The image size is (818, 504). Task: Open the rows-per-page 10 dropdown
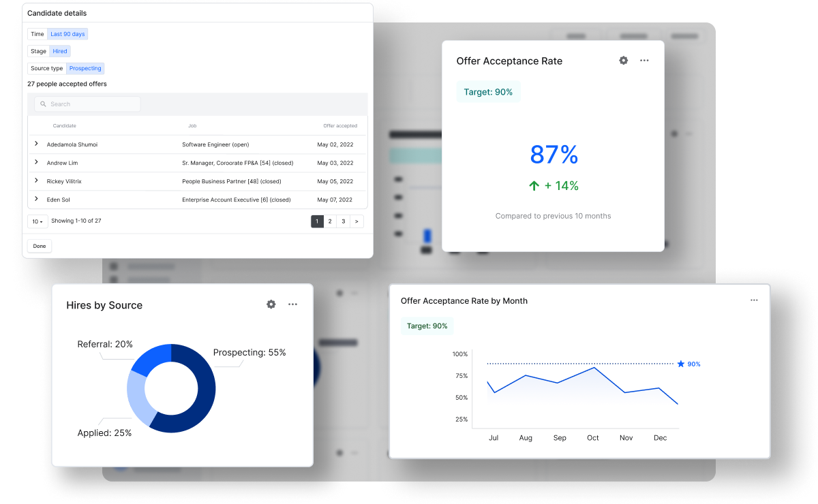(x=37, y=221)
